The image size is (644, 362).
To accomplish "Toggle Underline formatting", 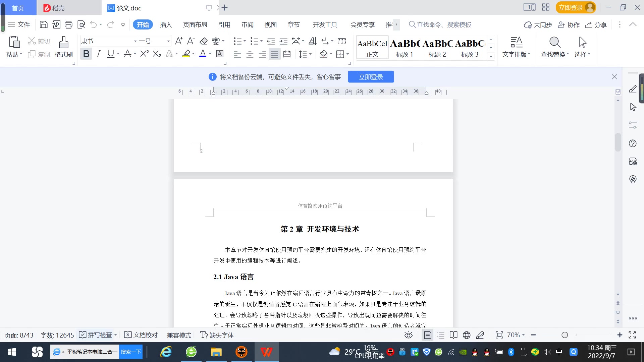I will pos(110,54).
